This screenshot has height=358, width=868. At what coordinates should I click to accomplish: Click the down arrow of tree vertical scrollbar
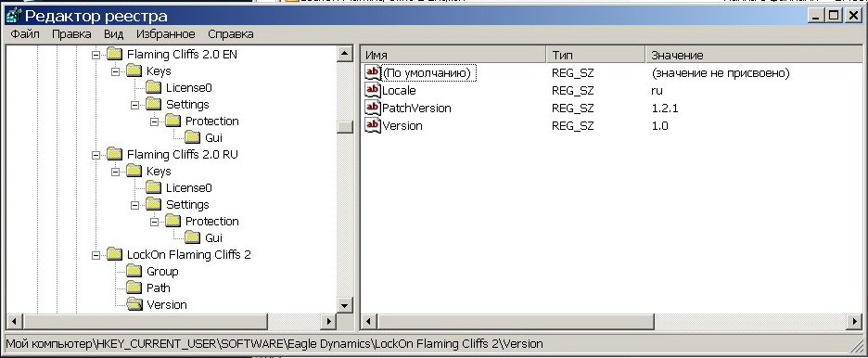(345, 305)
